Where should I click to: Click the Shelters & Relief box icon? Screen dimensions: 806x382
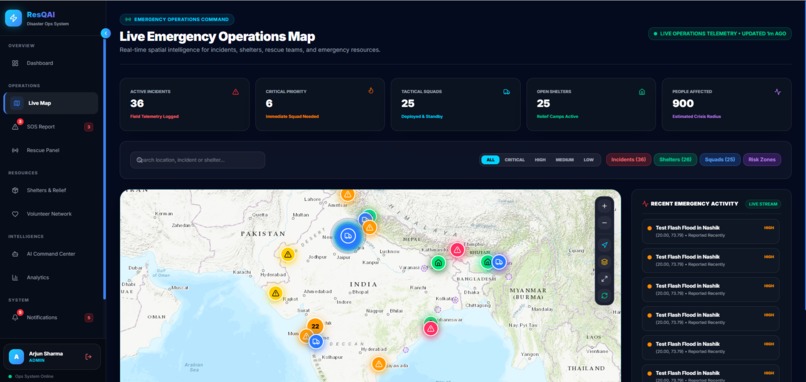point(15,190)
